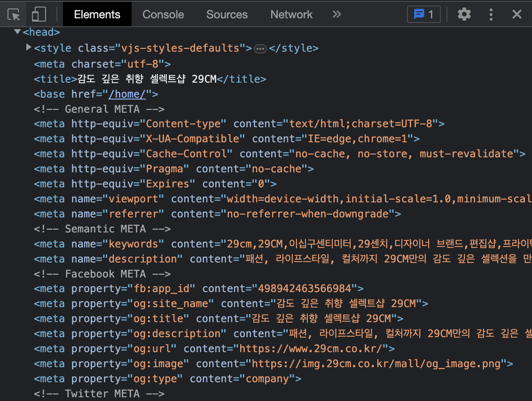532x401 pixels.
Task: Activate the inspect element picker icon
Action: pyautogui.click(x=14, y=15)
